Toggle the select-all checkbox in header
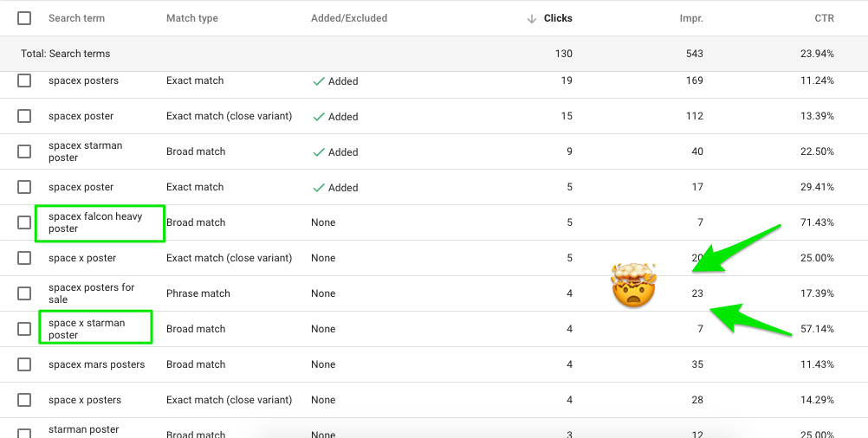The image size is (868, 438). pyautogui.click(x=24, y=18)
